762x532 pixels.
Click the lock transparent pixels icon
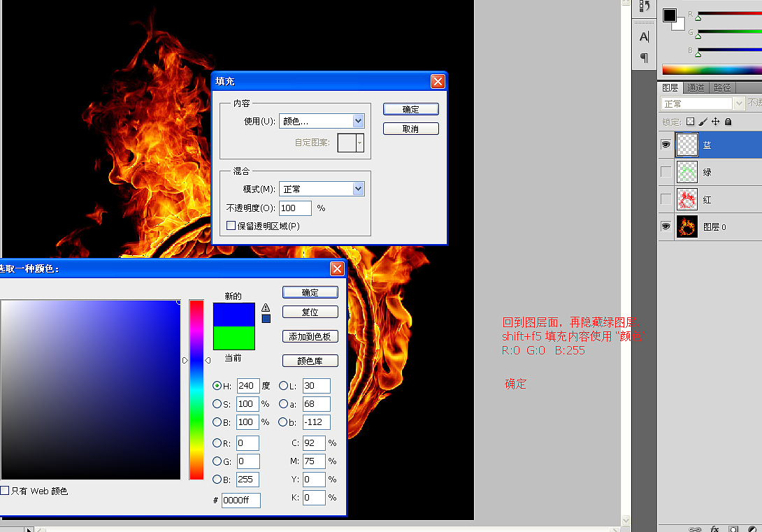coord(690,122)
